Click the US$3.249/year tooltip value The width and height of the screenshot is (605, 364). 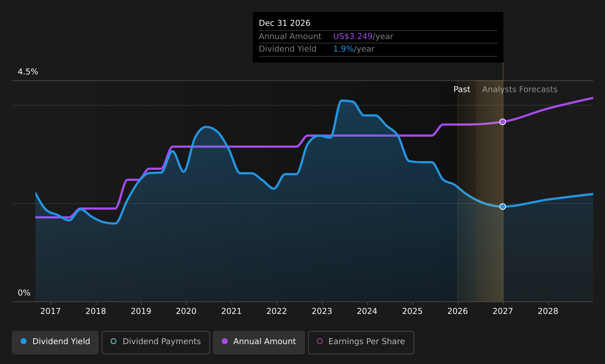(363, 36)
